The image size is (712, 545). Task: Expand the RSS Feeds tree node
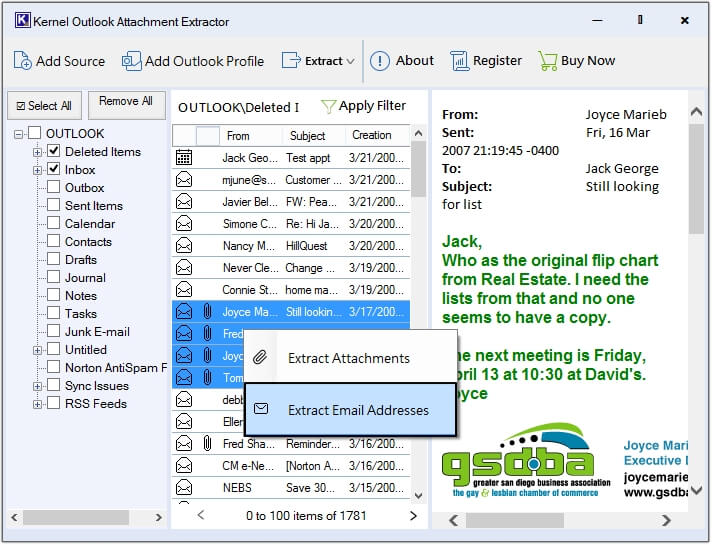[x=37, y=404]
